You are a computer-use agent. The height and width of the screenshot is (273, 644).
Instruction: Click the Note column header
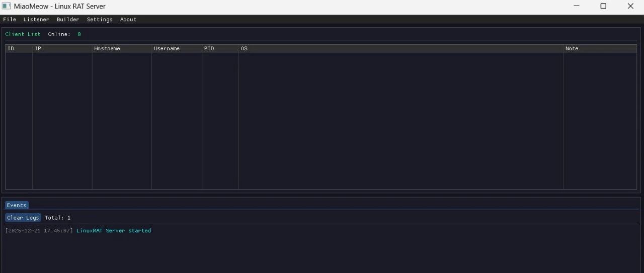point(600,49)
